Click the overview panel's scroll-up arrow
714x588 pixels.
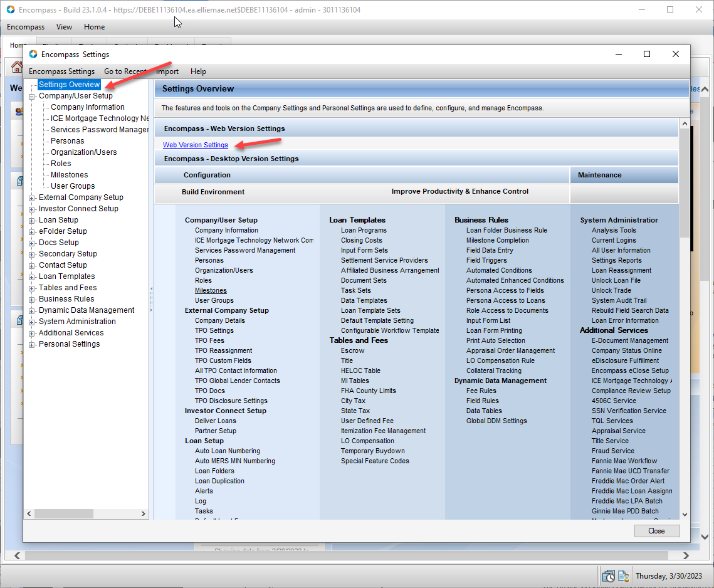tap(685, 124)
